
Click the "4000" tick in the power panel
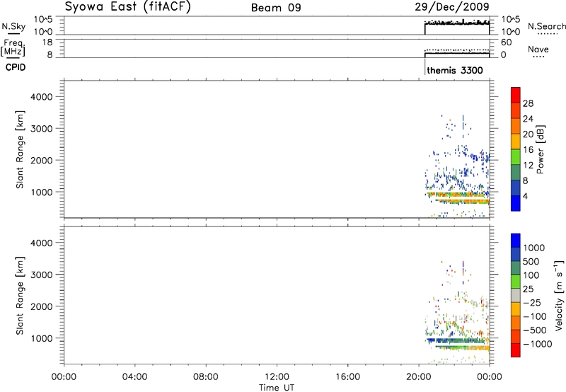(42, 97)
